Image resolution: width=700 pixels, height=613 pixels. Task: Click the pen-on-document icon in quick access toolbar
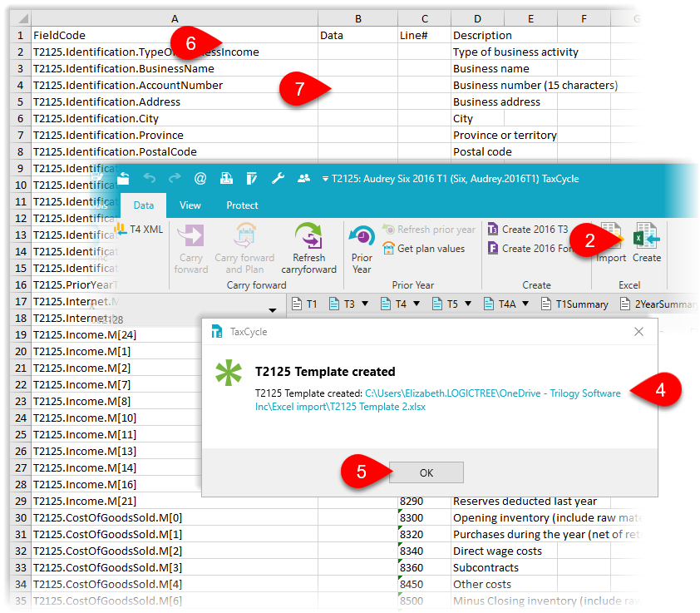tap(252, 179)
